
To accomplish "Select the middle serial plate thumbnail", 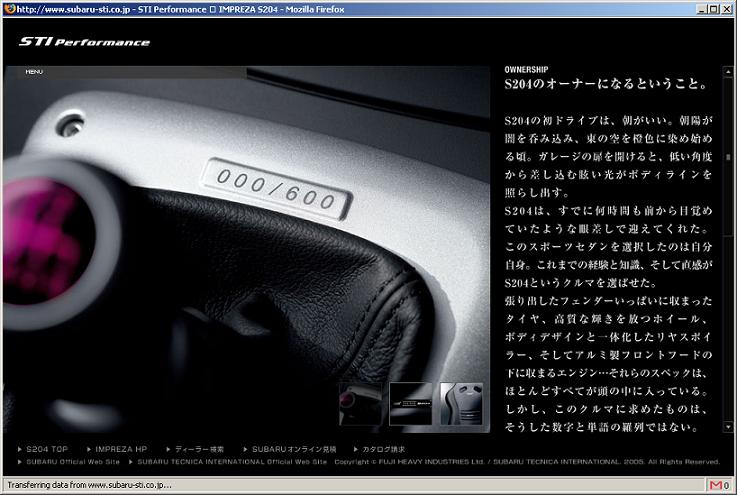I will [x=410, y=403].
